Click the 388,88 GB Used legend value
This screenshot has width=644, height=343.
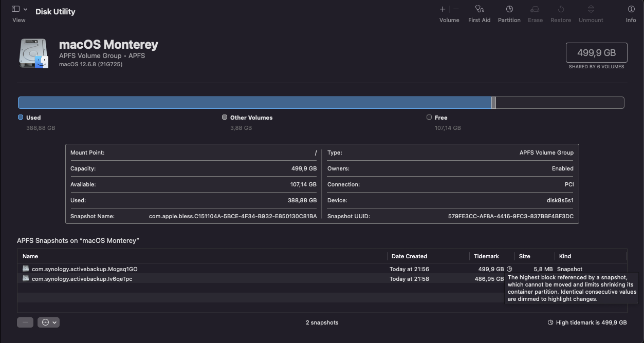[x=41, y=128]
